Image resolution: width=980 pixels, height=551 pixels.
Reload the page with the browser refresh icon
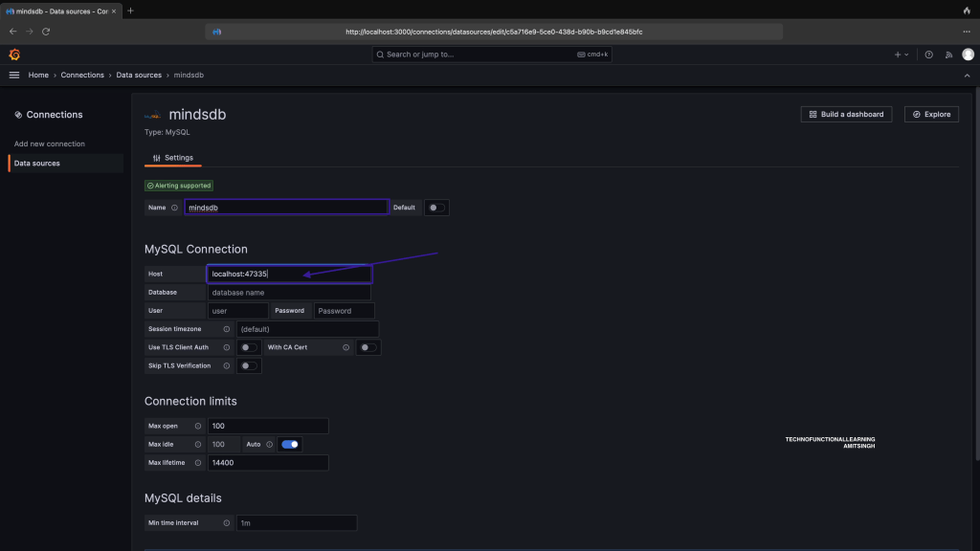[x=45, y=32]
